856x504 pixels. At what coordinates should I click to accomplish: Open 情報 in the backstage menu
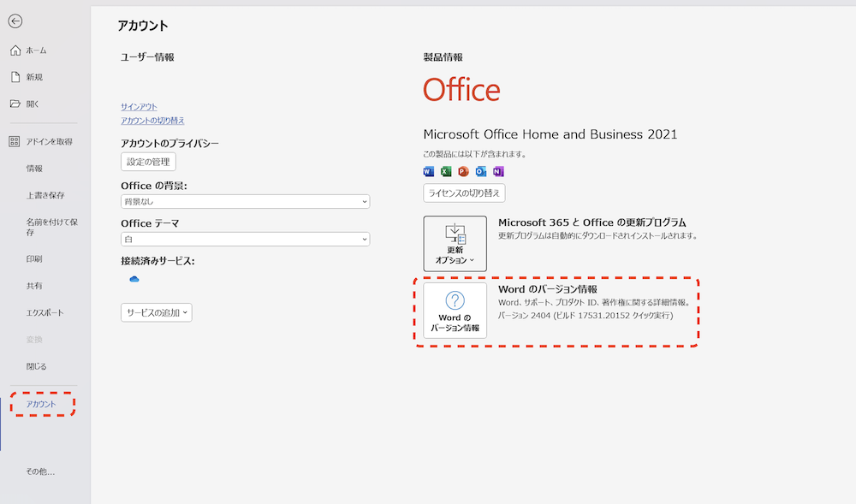(34, 169)
